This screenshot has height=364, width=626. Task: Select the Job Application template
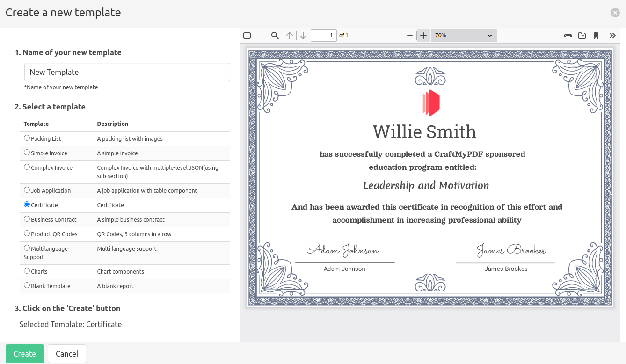[x=27, y=190]
